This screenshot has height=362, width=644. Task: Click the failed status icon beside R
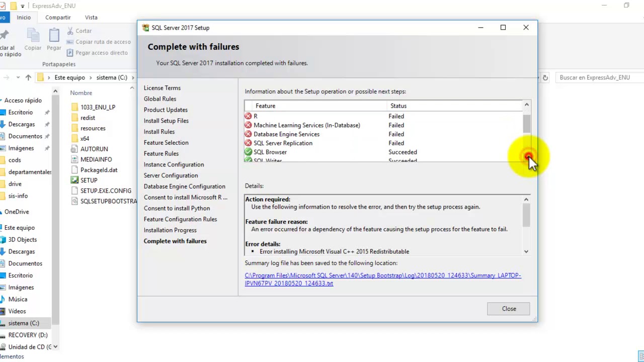248,116
